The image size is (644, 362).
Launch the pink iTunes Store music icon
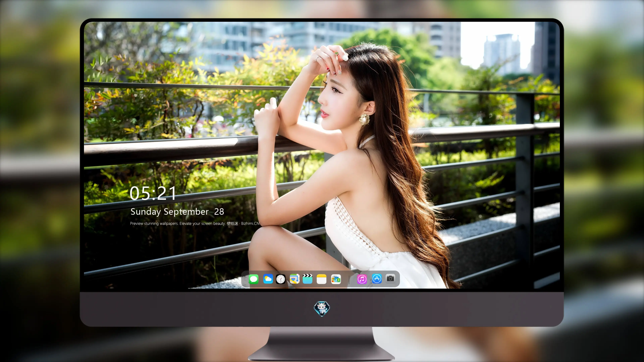point(362,279)
